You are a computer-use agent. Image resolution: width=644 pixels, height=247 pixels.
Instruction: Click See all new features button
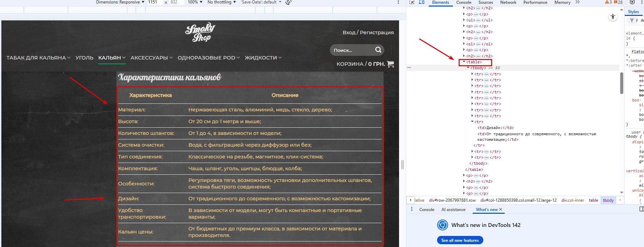tap(460, 240)
